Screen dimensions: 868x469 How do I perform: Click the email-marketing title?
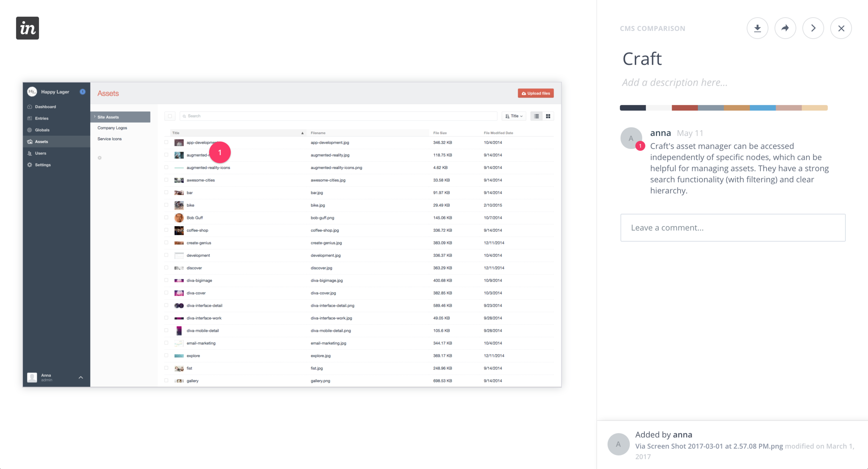201,343
